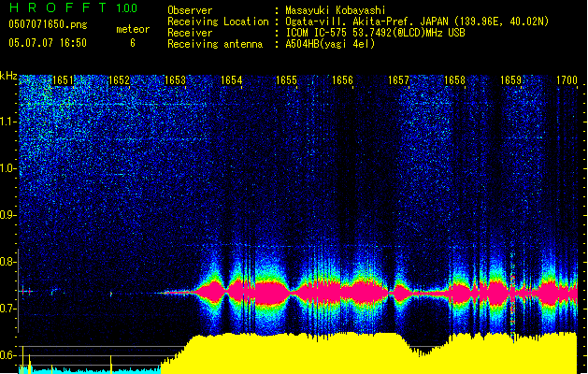This screenshot has width=588, height=374.
Task: Click the 1.0 kHz axis label
Action: coord(8,168)
